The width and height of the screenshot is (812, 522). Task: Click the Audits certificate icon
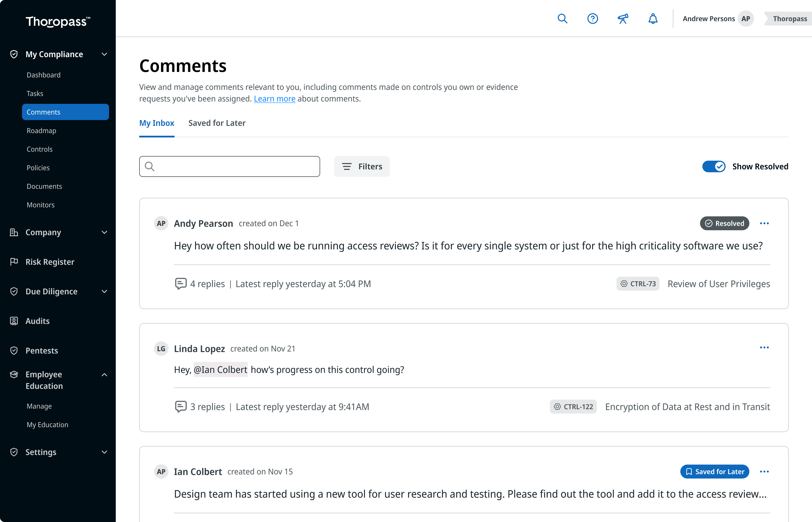click(x=14, y=321)
